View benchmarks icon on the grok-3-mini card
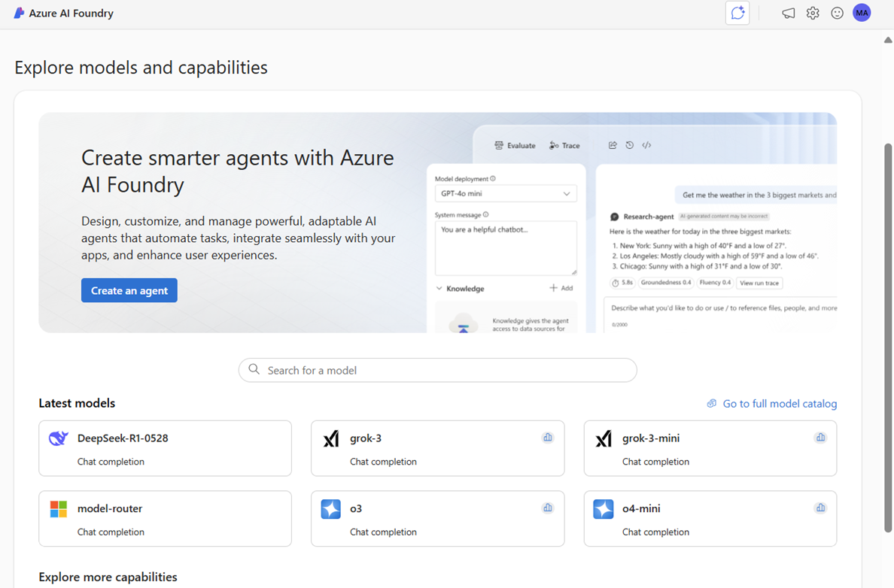Screen dimensions: 894x588 click(x=820, y=437)
